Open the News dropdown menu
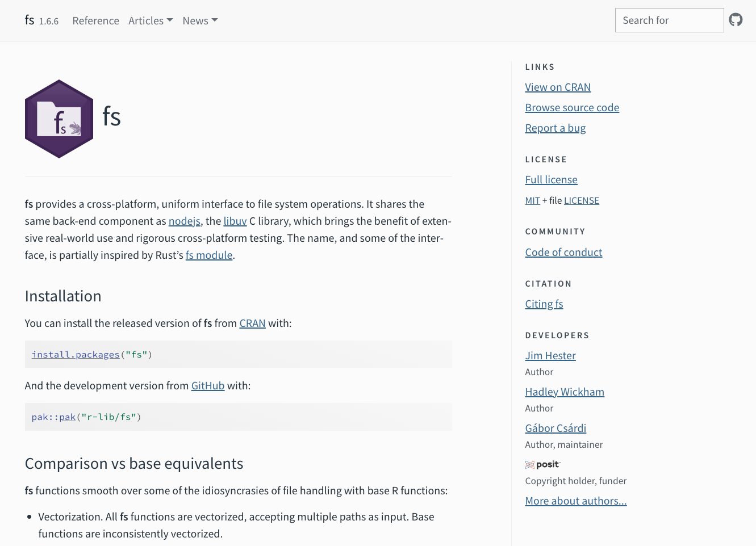The image size is (756, 546). (x=200, y=20)
